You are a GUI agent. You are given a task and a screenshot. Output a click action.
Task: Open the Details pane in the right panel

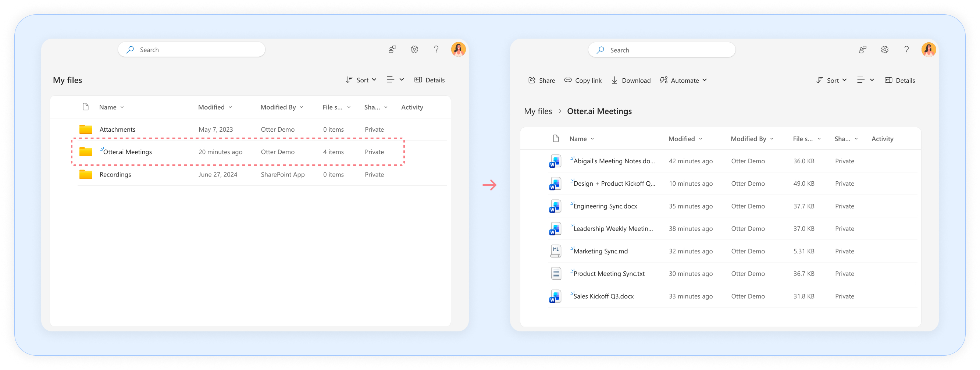(900, 80)
